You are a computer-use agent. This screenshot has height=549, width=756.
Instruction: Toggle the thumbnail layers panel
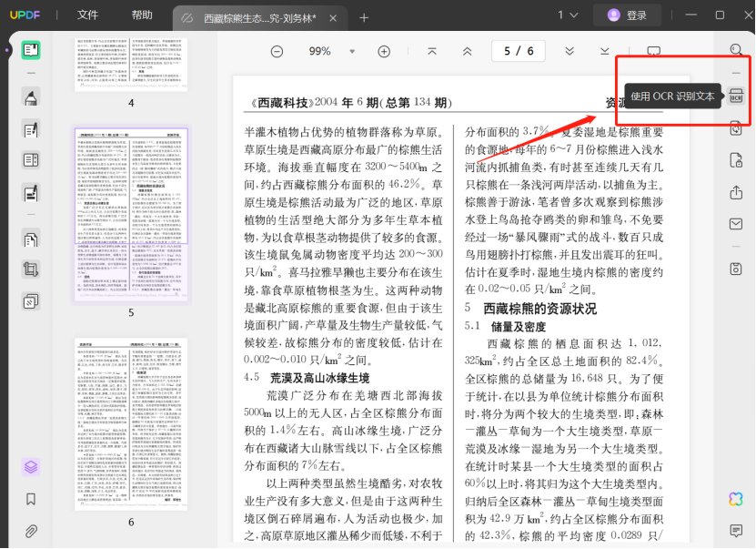[x=31, y=467]
